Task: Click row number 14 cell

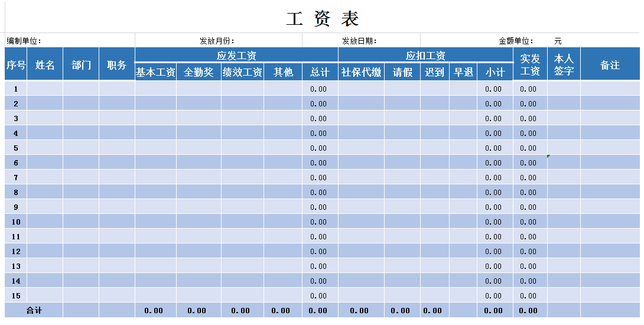Action: 15,281
